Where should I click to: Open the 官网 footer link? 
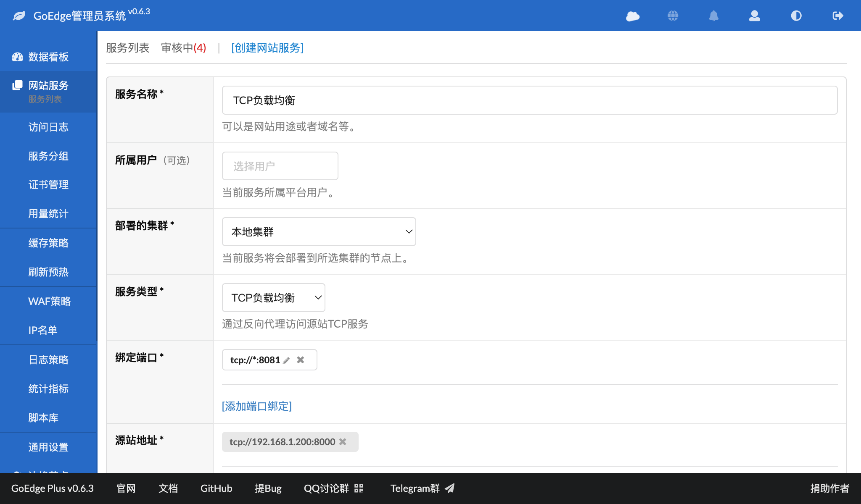pyautogui.click(x=126, y=488)
